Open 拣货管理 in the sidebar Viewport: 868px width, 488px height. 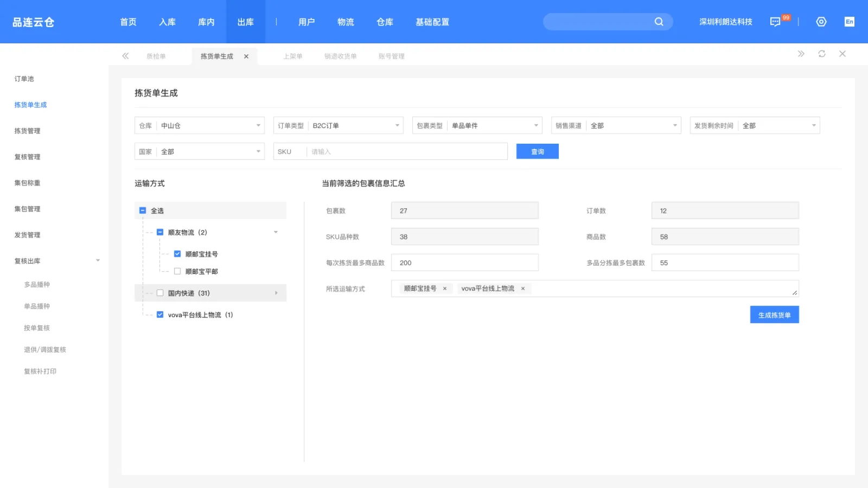[28, 131]
